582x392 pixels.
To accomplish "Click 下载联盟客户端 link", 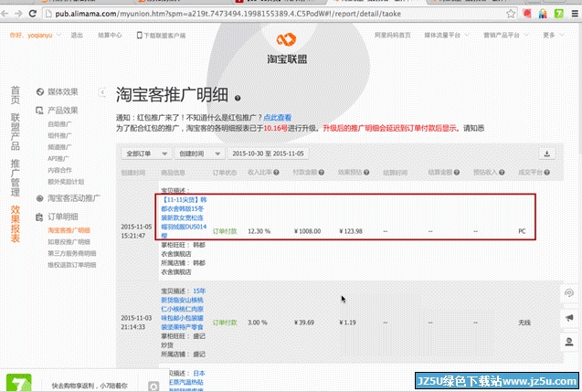I will 161,36.
